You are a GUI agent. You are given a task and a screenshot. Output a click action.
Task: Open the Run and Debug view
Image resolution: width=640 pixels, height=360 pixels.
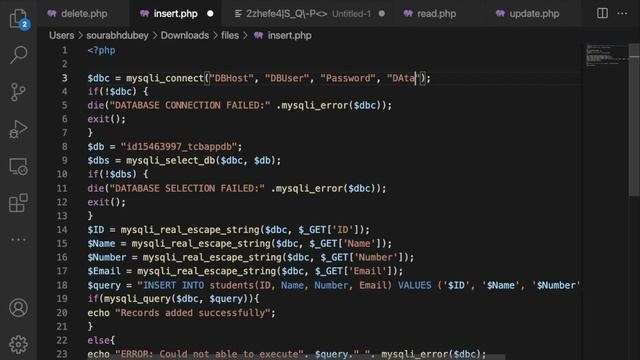click(x=18, y=129)
